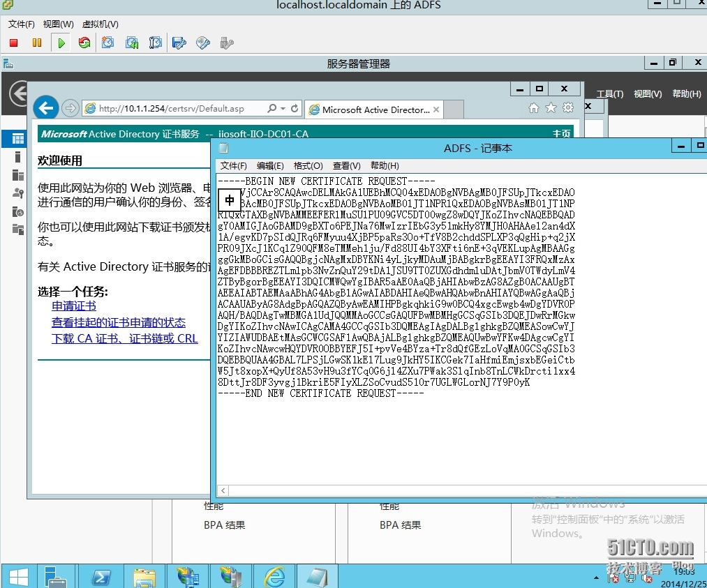Open floppy device settings icon
The image size is (707, 588).
click(179, 43)
